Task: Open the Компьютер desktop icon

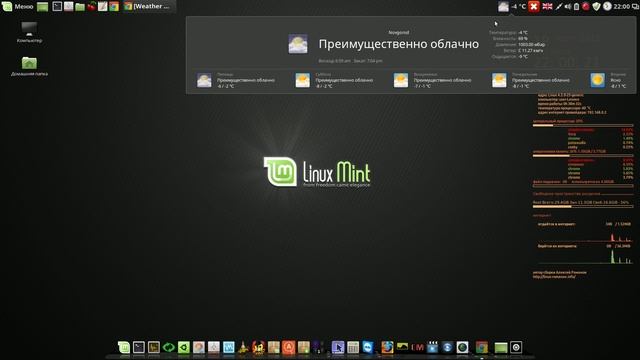Action: (29, 32)
